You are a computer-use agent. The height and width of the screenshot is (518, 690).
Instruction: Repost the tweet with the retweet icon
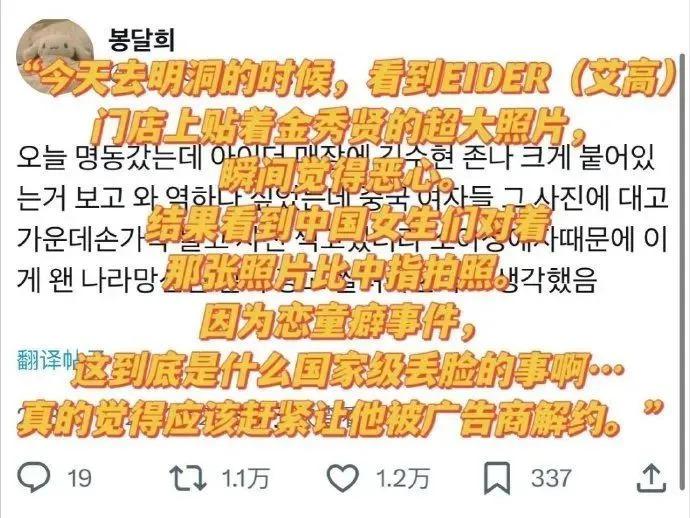click(188, 478)
